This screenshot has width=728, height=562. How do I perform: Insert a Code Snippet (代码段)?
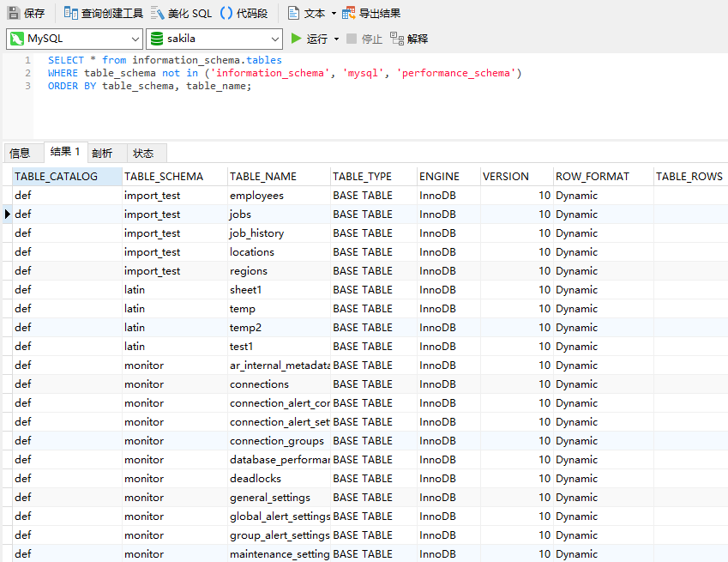[x=244, y=13]
